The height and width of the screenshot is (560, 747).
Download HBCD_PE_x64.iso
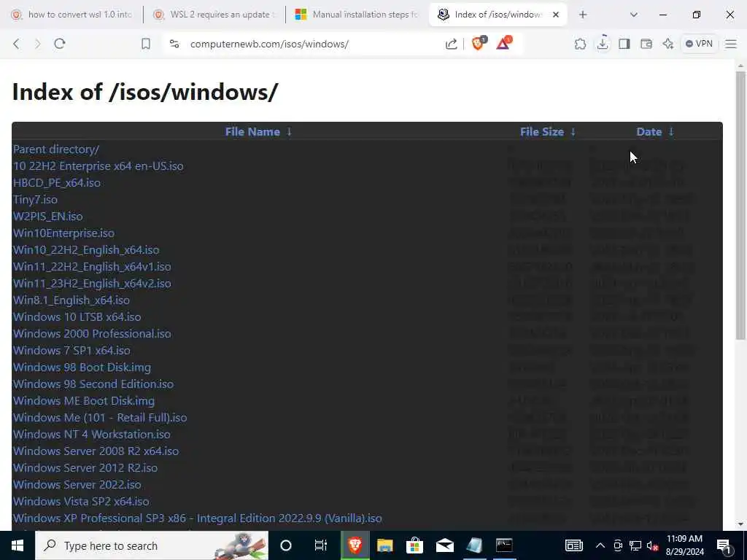57,183
